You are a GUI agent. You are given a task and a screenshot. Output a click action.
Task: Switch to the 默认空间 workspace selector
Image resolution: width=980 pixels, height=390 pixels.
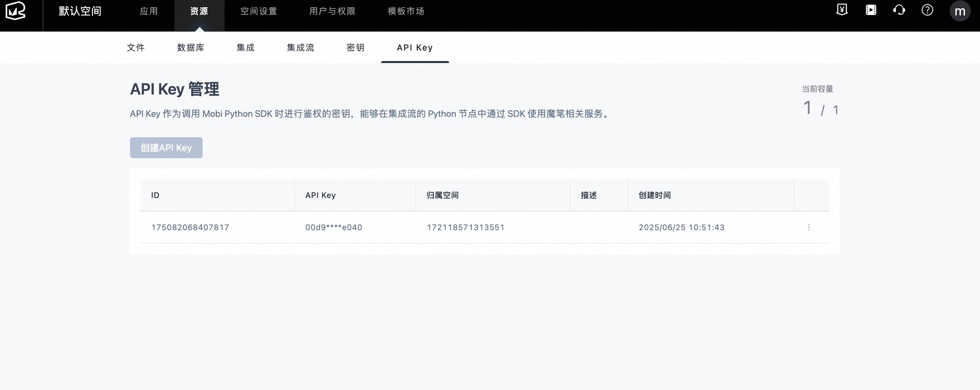pyautogui.click(x=80, y=11)
